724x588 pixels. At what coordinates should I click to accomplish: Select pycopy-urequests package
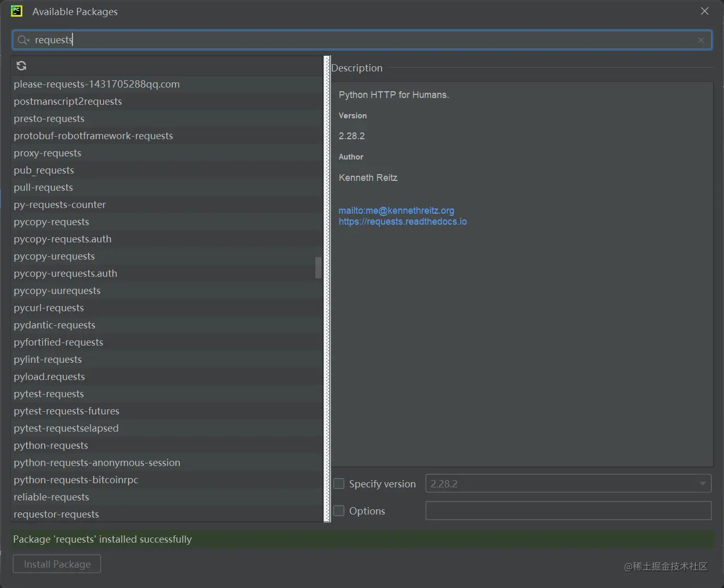[163, 256]
